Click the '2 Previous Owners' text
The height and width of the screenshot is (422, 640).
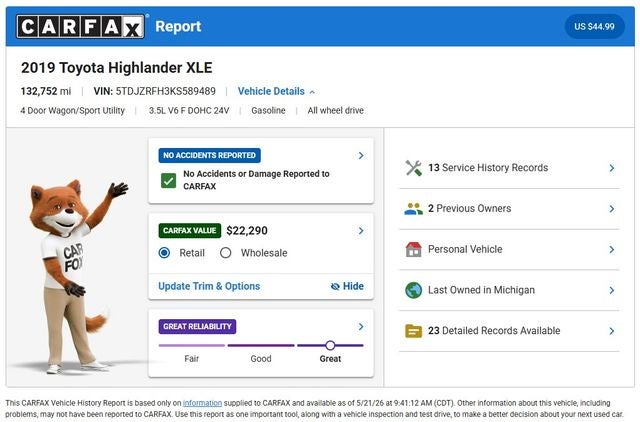tap(469, 209)
